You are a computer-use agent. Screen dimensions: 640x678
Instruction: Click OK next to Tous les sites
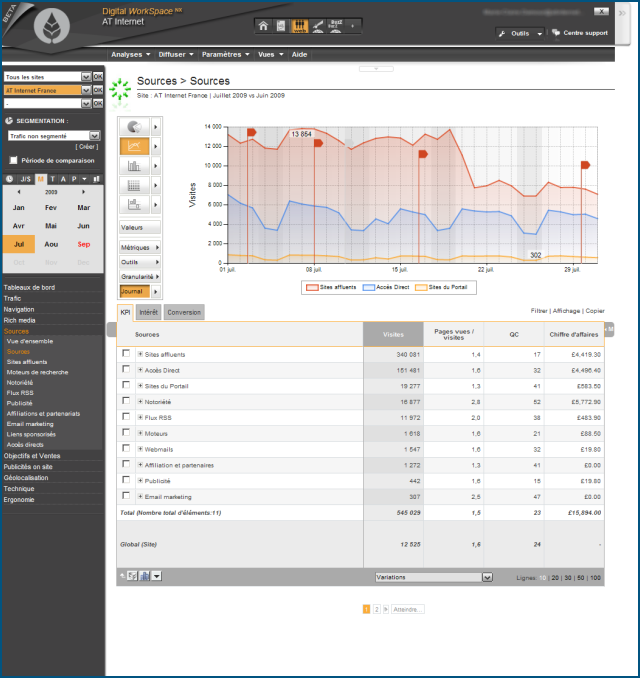click(x=98, y=77)
